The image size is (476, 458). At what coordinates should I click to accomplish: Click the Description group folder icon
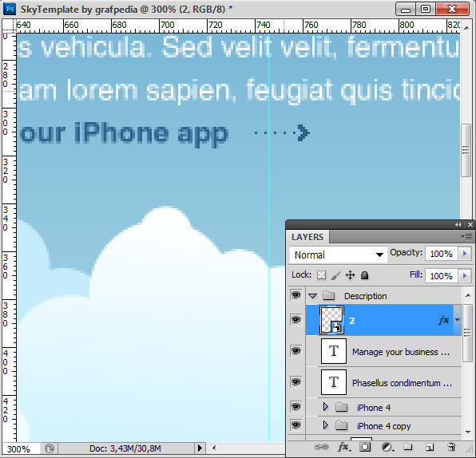[x=328, y=295]
